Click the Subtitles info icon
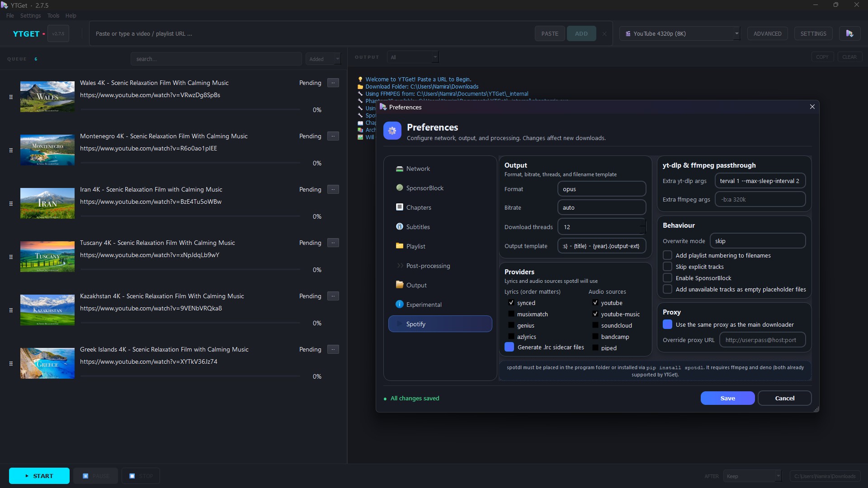This screenshot has height=488, width=868. 399,226
